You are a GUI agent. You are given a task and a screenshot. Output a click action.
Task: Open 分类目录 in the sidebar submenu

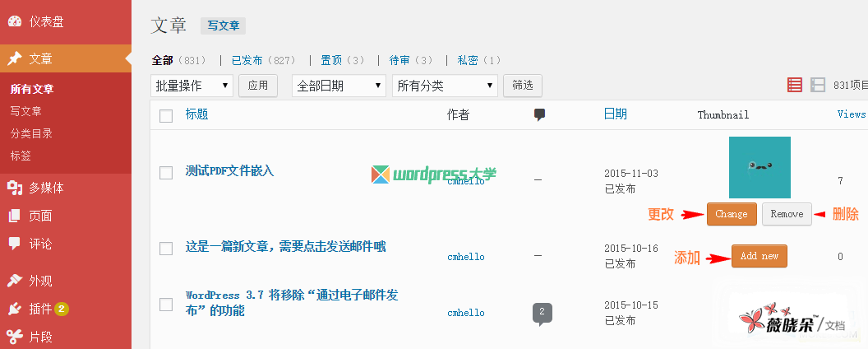31,133
